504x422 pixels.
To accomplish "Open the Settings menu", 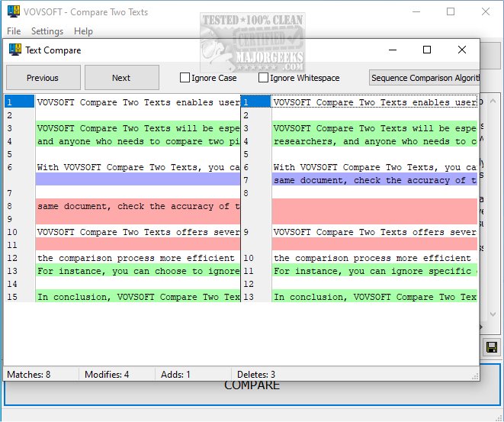I will click(47, 31).
